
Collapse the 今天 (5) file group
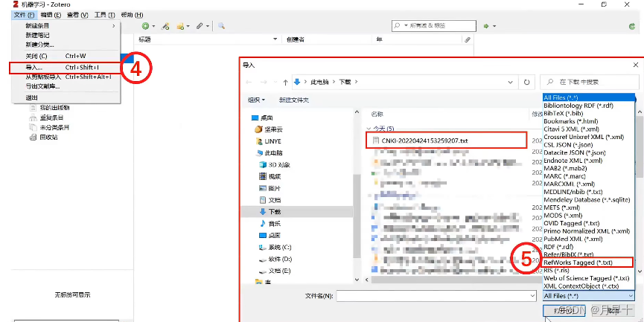click(x=369, y=129)
